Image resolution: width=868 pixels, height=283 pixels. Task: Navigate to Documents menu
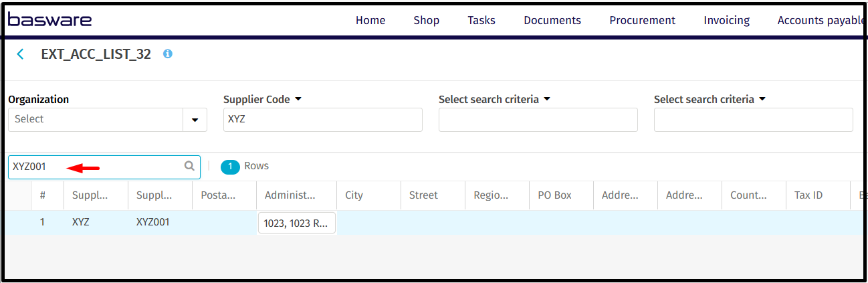click(x=552, y=20)
